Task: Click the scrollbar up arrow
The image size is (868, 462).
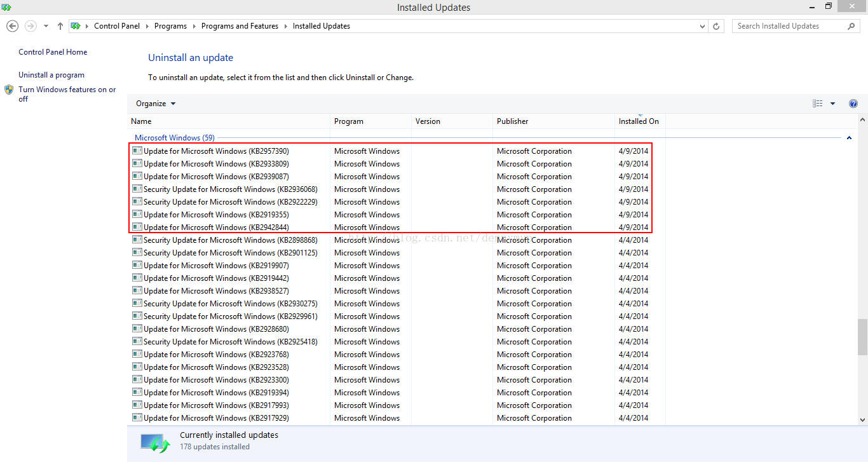Action: click(x=862, y=119)
